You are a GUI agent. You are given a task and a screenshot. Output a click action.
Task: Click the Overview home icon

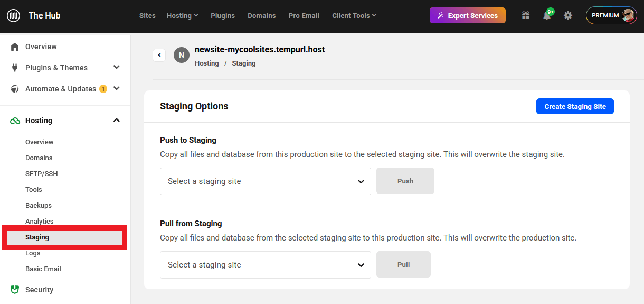15,47
